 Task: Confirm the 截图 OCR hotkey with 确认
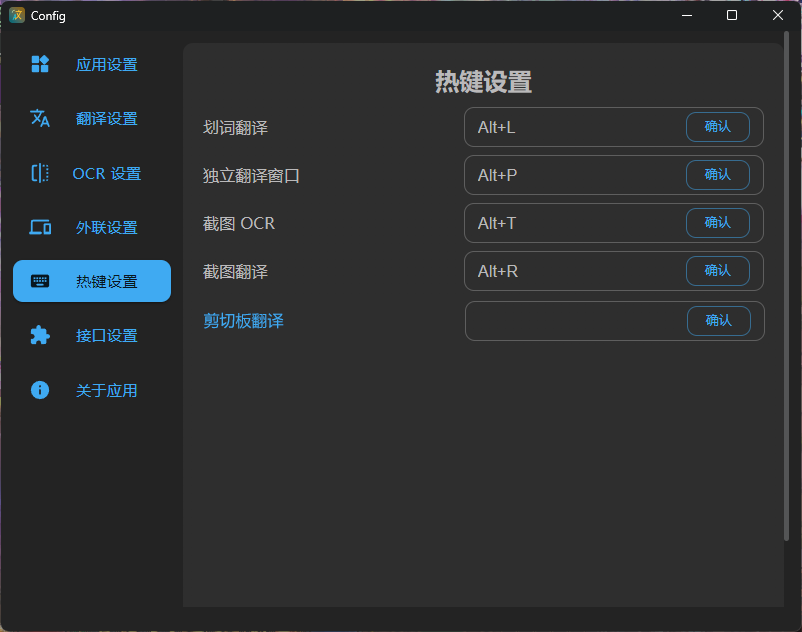point(719,223)
